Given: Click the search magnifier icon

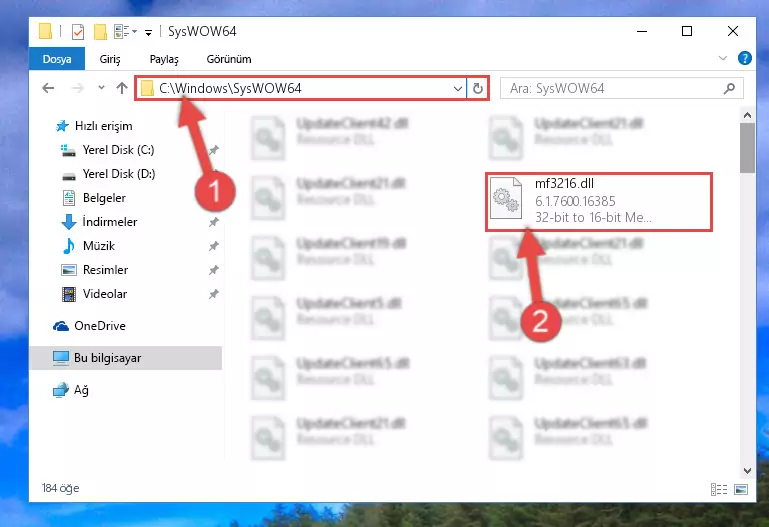Looking at the screenshot, I should (x=729, y=89).
